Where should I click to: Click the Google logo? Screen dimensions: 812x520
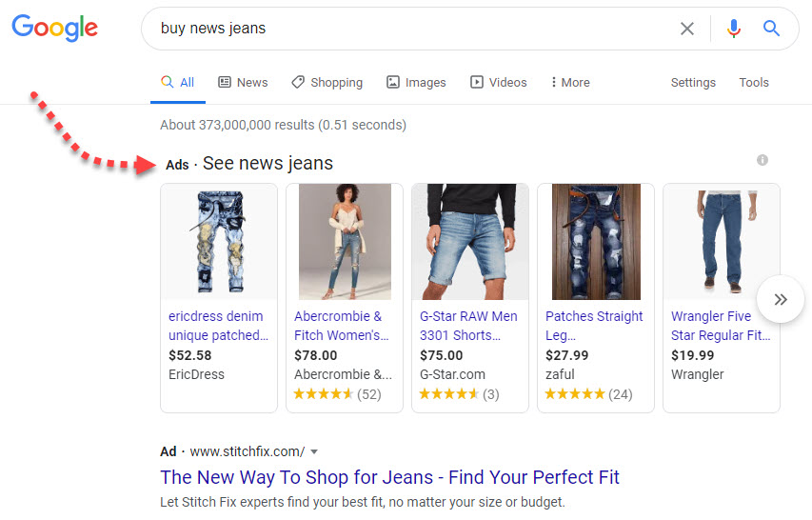(x=54, y=28)
